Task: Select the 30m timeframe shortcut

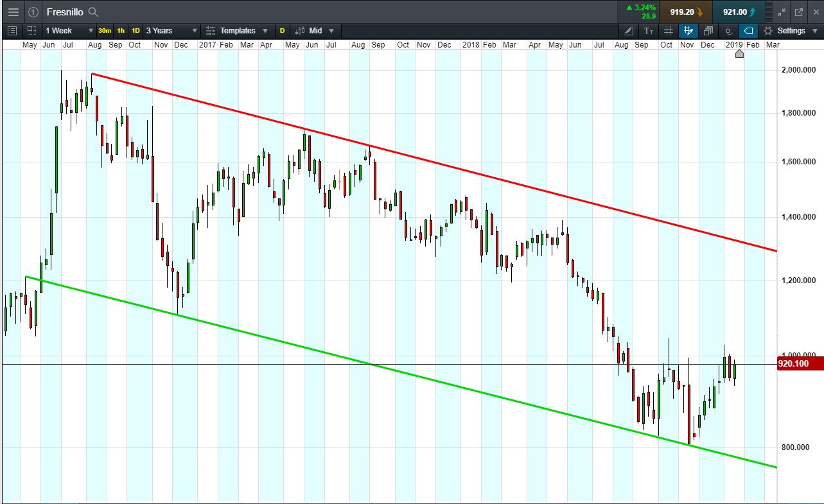Action: tap(105, 31)
